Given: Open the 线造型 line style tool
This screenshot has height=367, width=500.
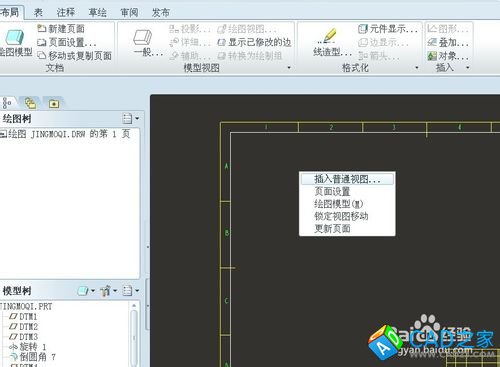Looking at the screenshot, I should pyautogui.click(x=332, y=43).
